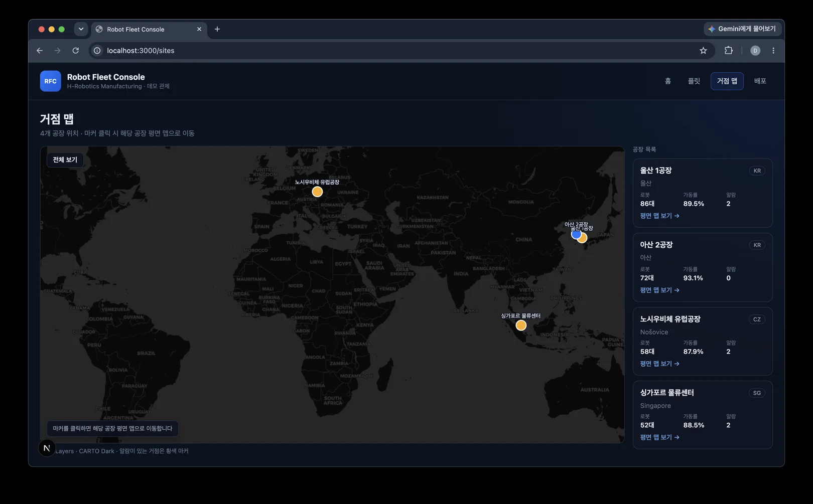
Task: Go back in browser history
Action: (x=40, y=51)
